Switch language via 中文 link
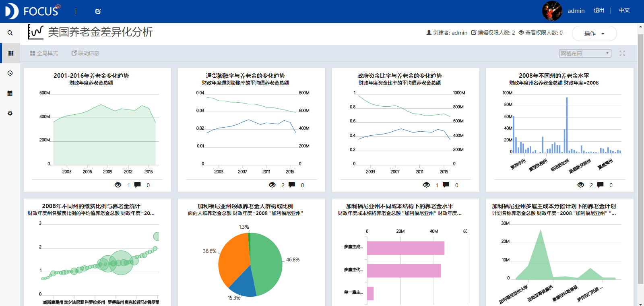 [624, 10]
